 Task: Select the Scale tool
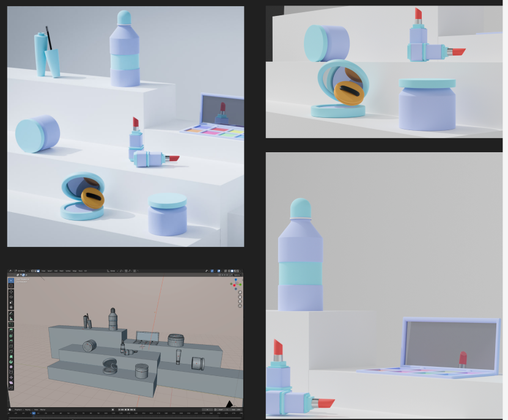click(x=10, y=303)
